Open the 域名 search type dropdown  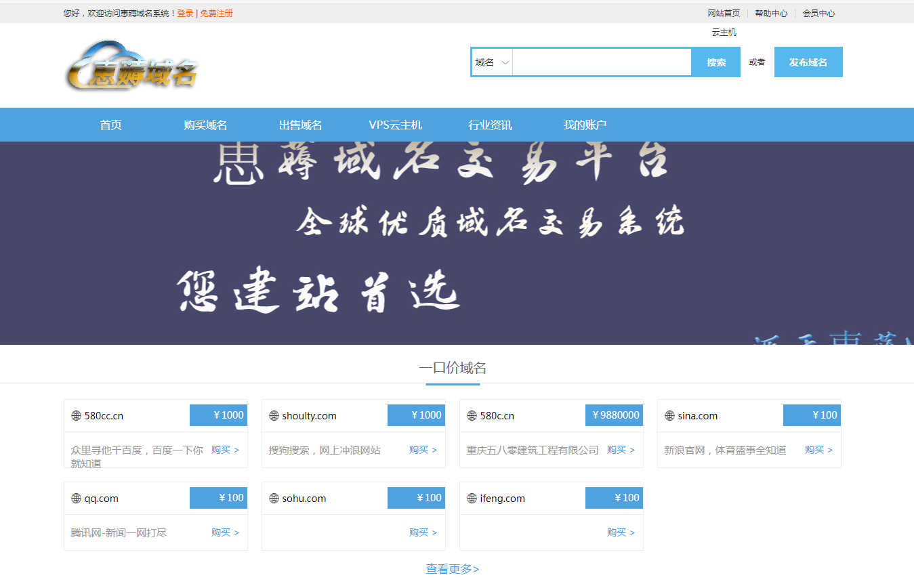(x=491, y=62)
